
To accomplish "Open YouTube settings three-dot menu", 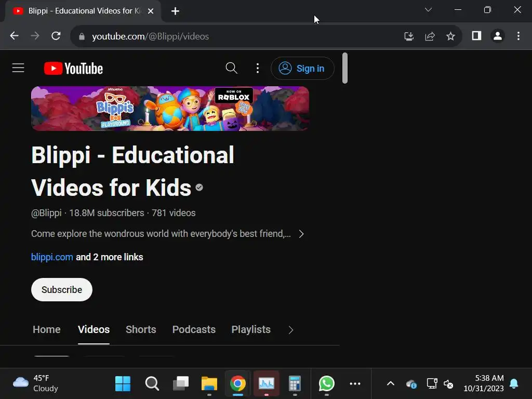I will point(258,68).
